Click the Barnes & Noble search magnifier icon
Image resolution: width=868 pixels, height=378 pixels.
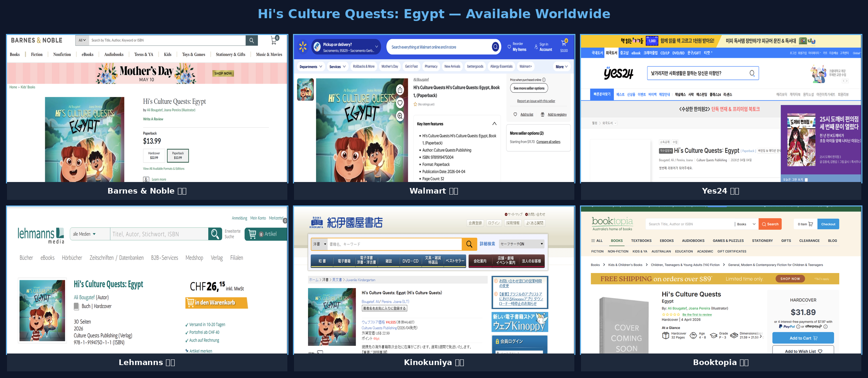[251, 41]
